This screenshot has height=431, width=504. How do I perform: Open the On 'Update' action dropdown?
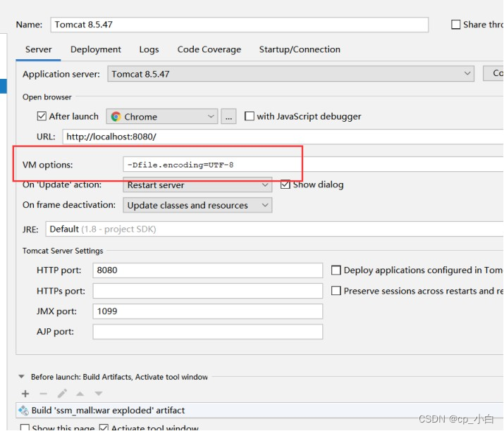(197, 185)
